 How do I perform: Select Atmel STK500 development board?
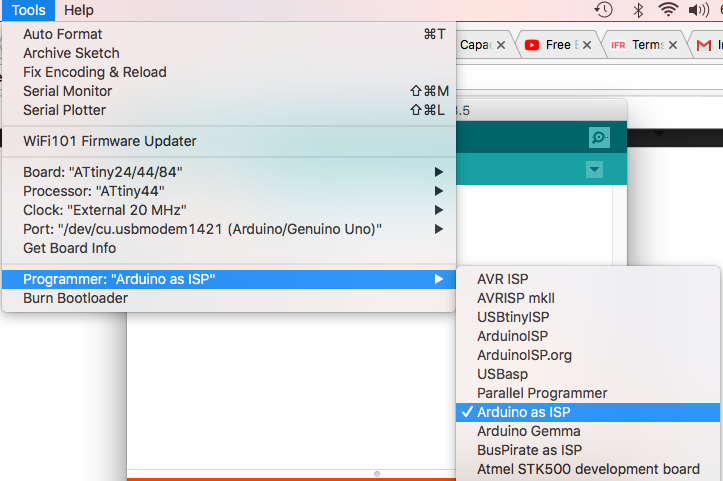pos(588,469)
